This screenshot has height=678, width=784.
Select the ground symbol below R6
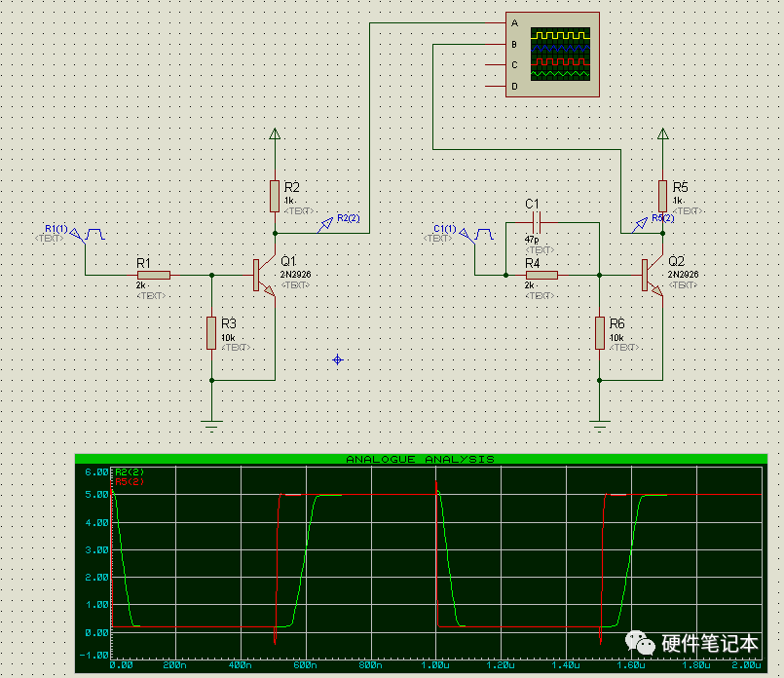pyautogui.click(x=600, y=426)
